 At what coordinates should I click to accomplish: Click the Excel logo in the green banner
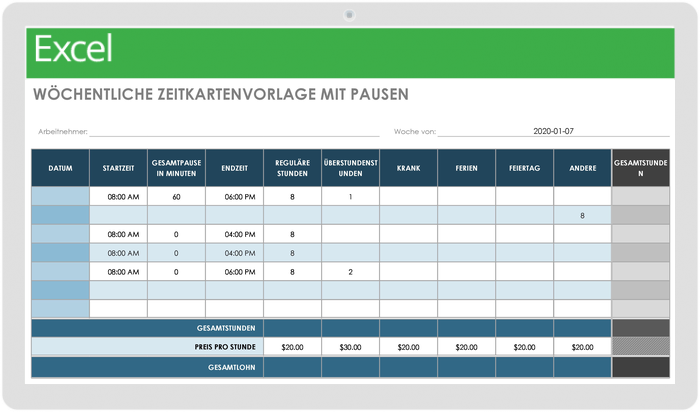point(73,49)
